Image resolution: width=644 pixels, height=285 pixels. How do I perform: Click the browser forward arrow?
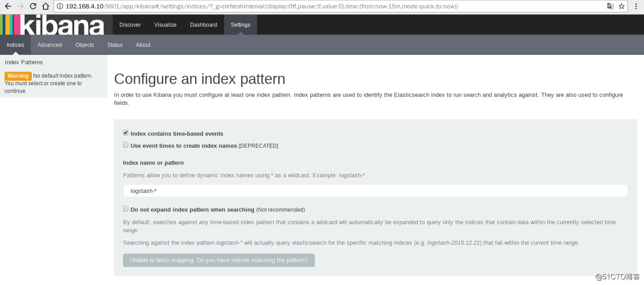[x=20, y=6]
